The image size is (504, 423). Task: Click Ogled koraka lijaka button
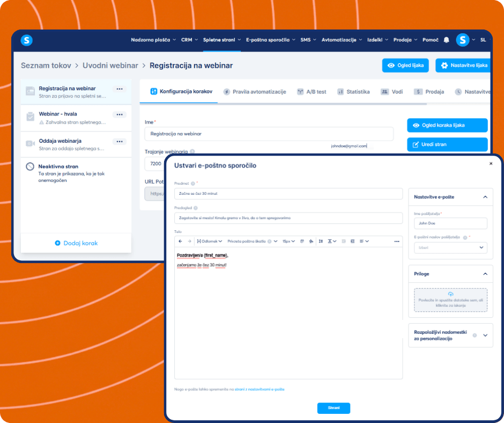(x=447, y=125)
